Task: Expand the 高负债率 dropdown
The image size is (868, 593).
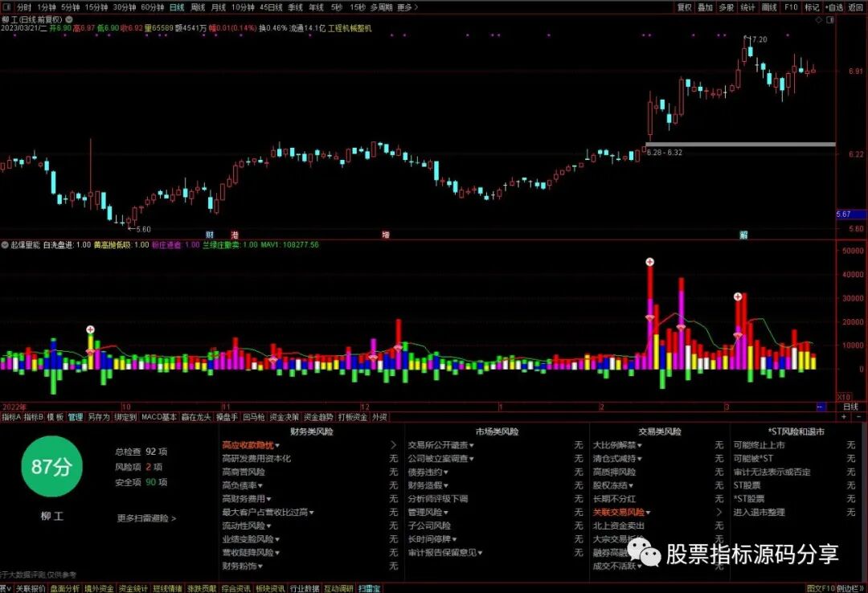Action: [x=243, y=485]
